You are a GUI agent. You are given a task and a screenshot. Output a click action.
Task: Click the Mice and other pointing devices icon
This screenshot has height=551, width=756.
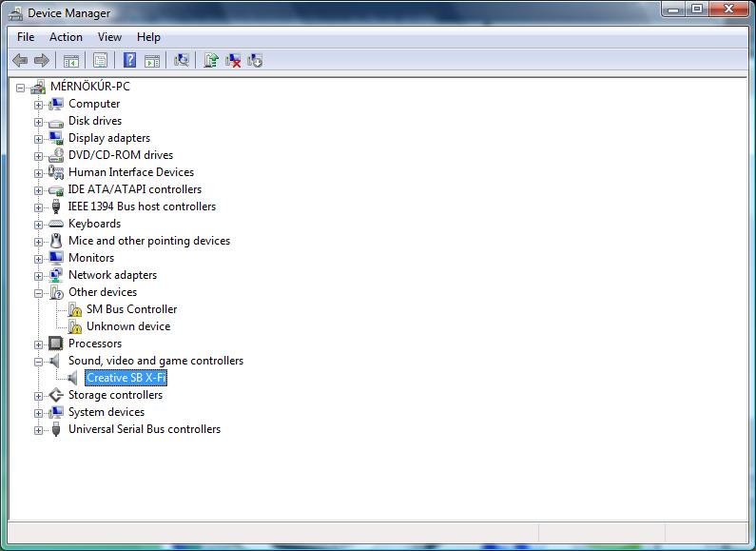pos(56,241)
